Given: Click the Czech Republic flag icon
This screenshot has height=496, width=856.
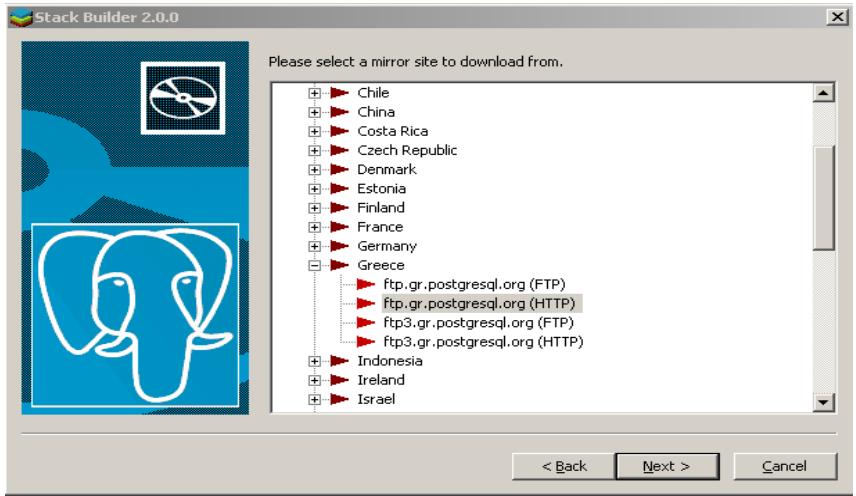Looking at the screenshot, I should click(340, 150).
